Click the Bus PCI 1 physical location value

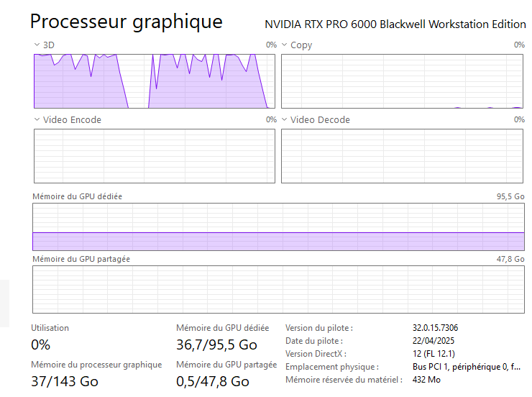tap(466, 367)
